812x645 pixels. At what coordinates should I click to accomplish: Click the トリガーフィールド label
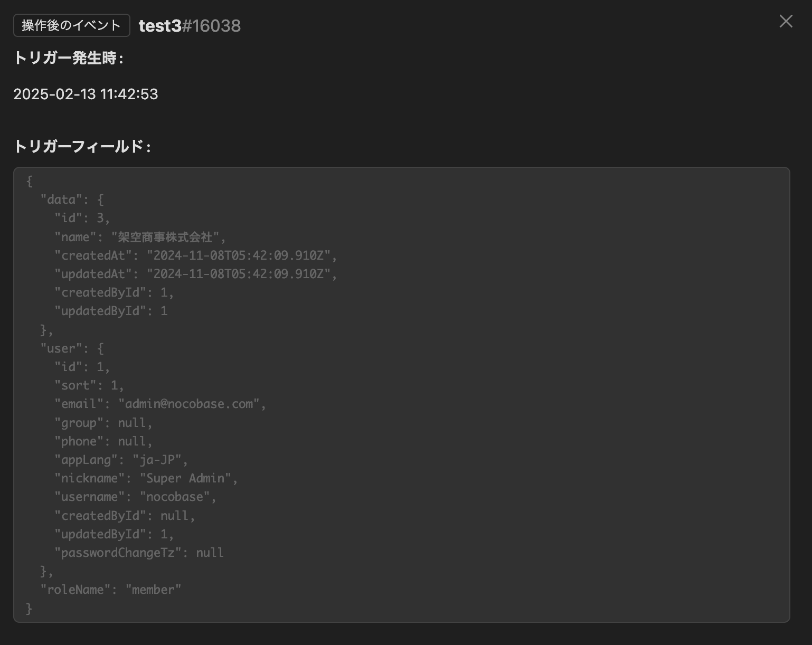tap(82, 146)
